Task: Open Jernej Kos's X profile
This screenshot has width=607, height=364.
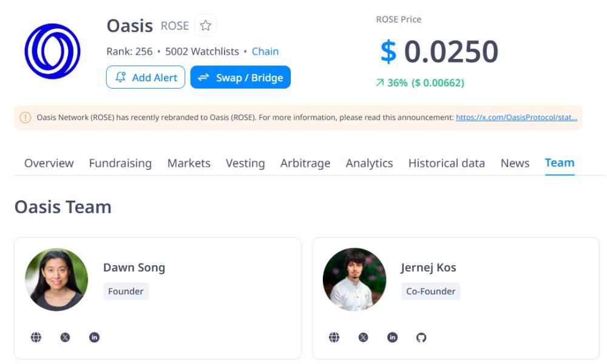Action: click(x=363, y=337)
